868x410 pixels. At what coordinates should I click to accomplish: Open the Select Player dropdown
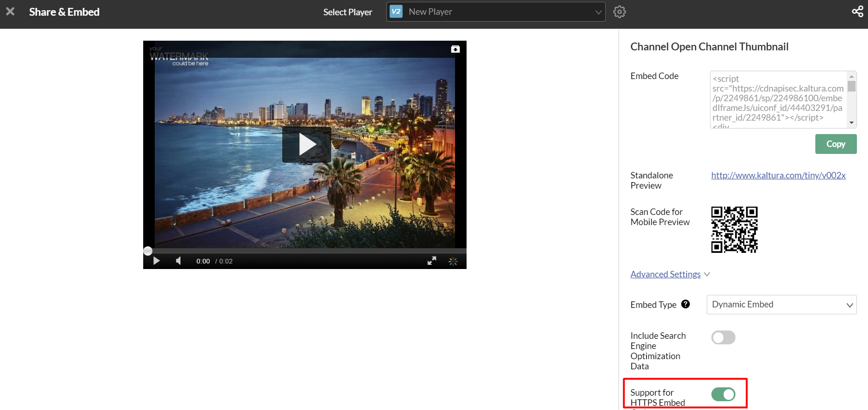pos(496,12)
